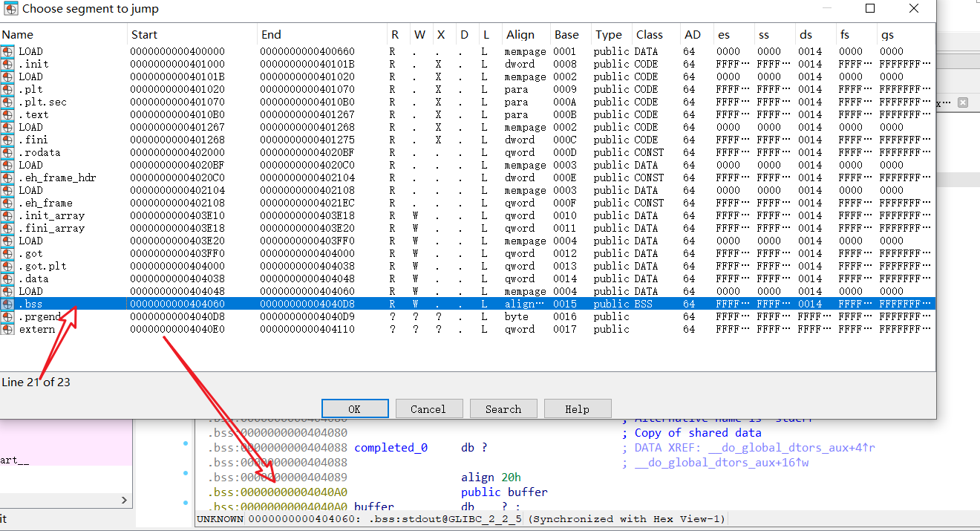Select the .eh_frame_hdr segment icon
Image resolution: width=980 pixels, height=531 pixels.
[7, 177]
